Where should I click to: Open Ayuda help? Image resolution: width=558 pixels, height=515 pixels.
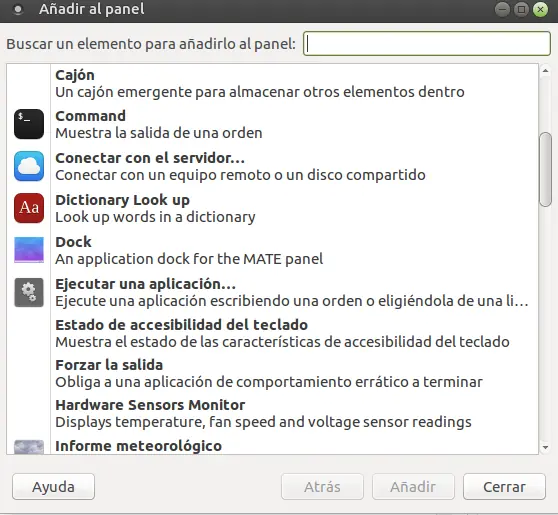coord(53,487)
